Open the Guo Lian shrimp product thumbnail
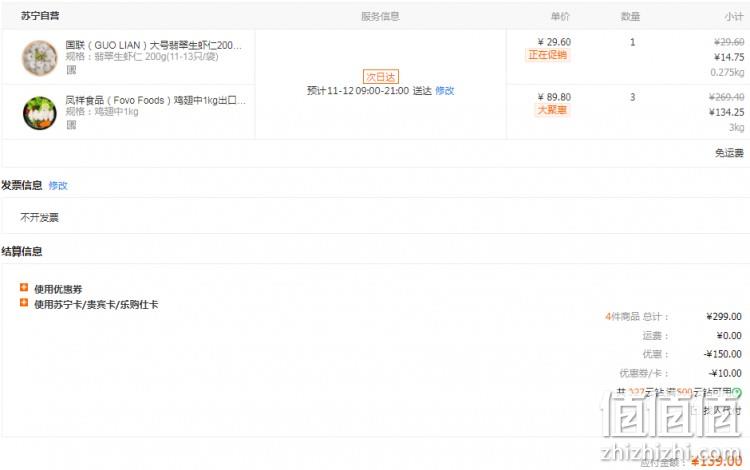This screenshot has height=470, width=750. click(x=40, y=57)
